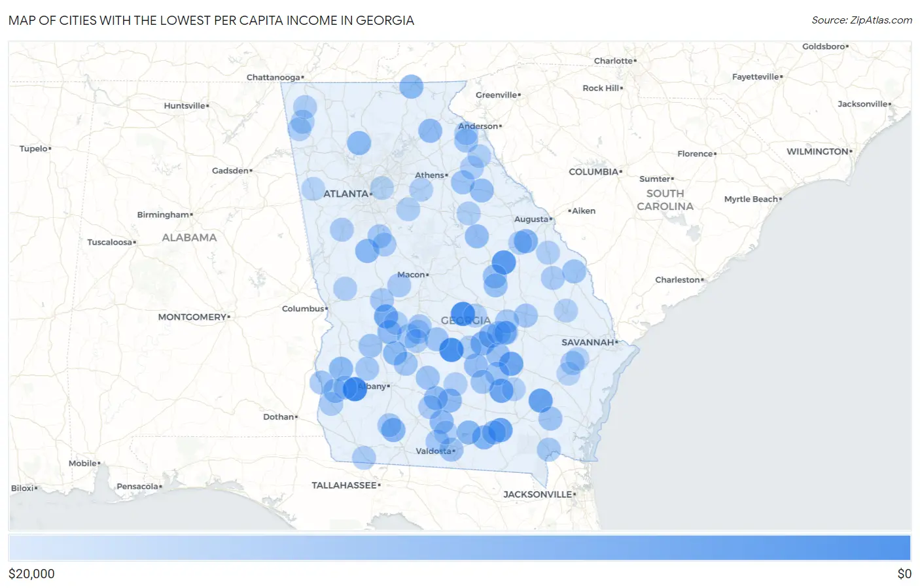Click the Macon city label
Viewport: 920px width, 588px height.
[x=412, y=275]
